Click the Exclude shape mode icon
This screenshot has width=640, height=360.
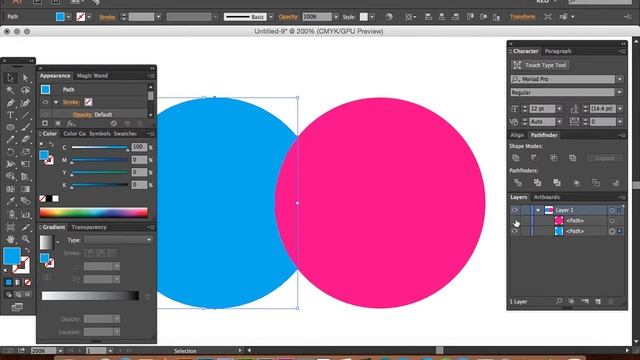[x=573, y=158]
